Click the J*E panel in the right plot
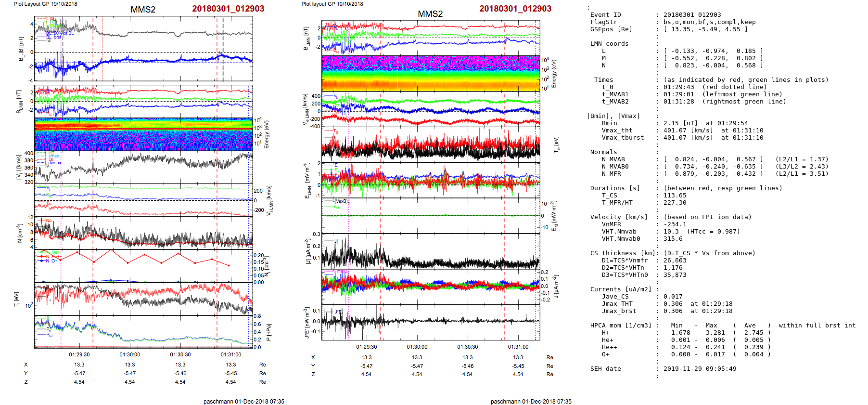Viewport: 868px width, 405px height. pyautogui.click(x=431, y=322)
